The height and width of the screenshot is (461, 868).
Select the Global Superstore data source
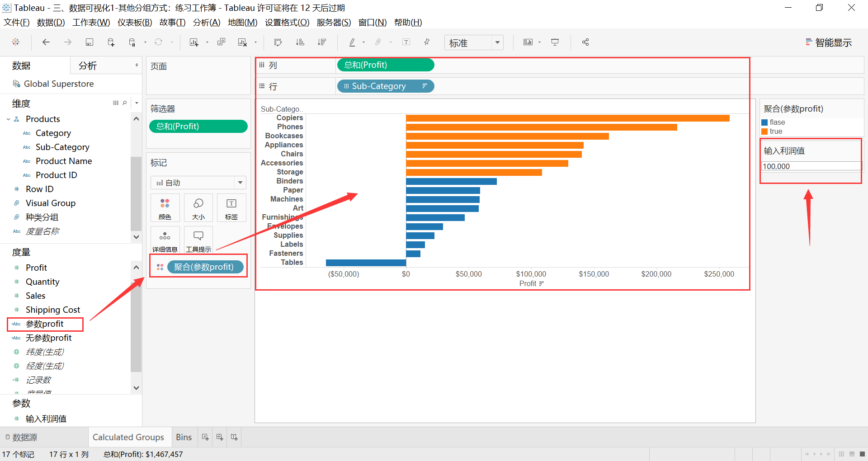coord(59,84)
